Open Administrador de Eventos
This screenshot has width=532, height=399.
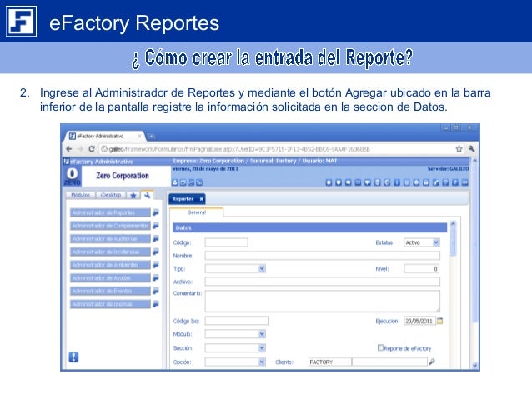(x=110, y=291)
